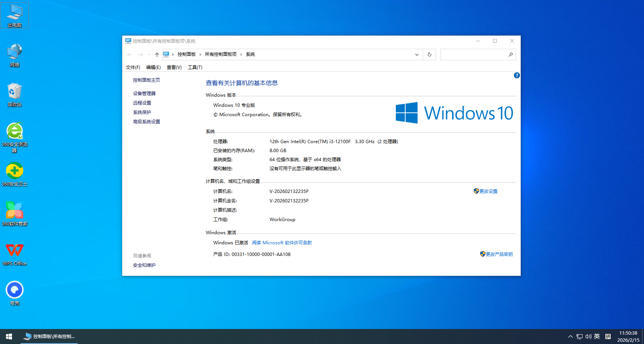Open 360软件管家 from the desktop
644x344 pixels.
click(14, 211)
